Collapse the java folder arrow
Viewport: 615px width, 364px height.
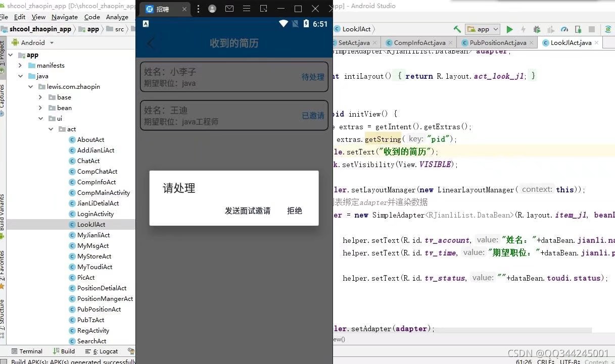[20, 76]
